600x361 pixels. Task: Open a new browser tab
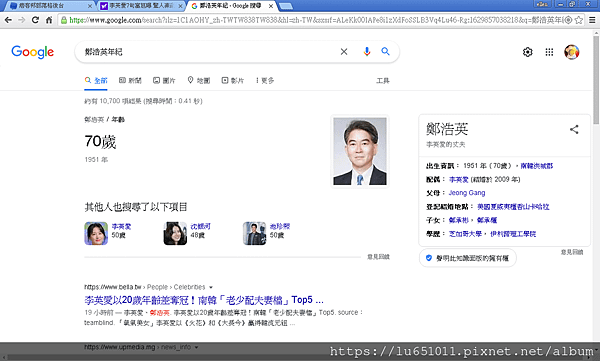coord(286,6)
